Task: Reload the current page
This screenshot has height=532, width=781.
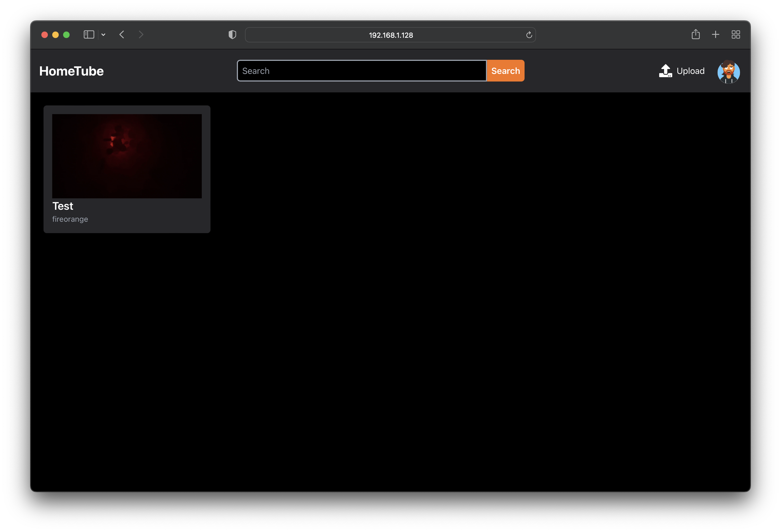Action: (x=529, y=35)
